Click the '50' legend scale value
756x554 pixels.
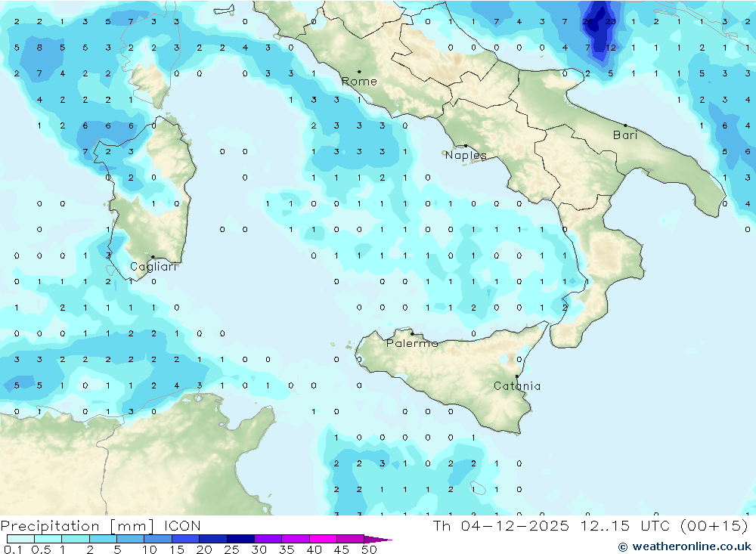(x=370, y=549)
